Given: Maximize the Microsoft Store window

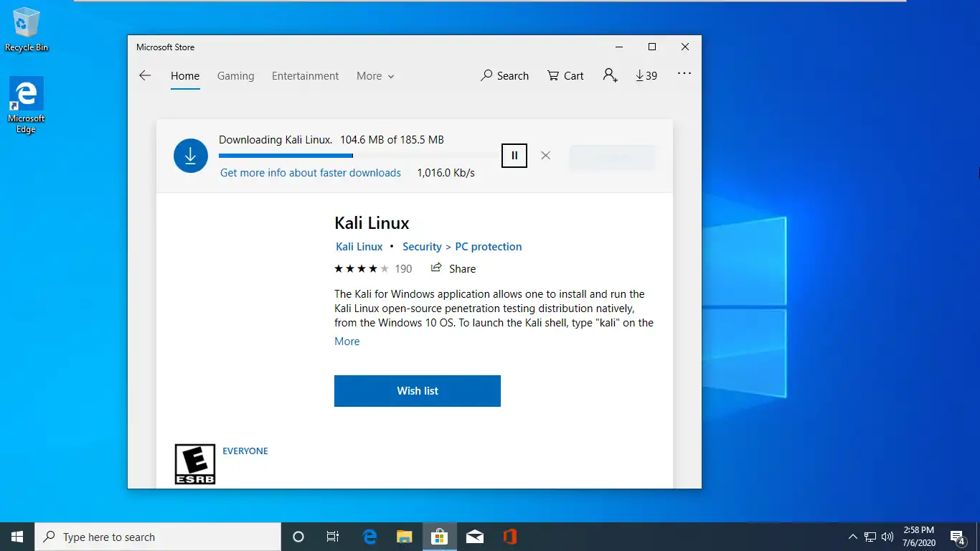Looking at the screenshot, I should (652, 47).
